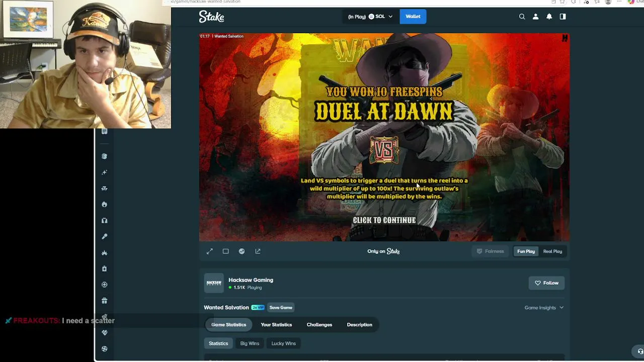Open the Your Statistics tab
The width and height of the screenshot is (644, 362).
[276, 325]
